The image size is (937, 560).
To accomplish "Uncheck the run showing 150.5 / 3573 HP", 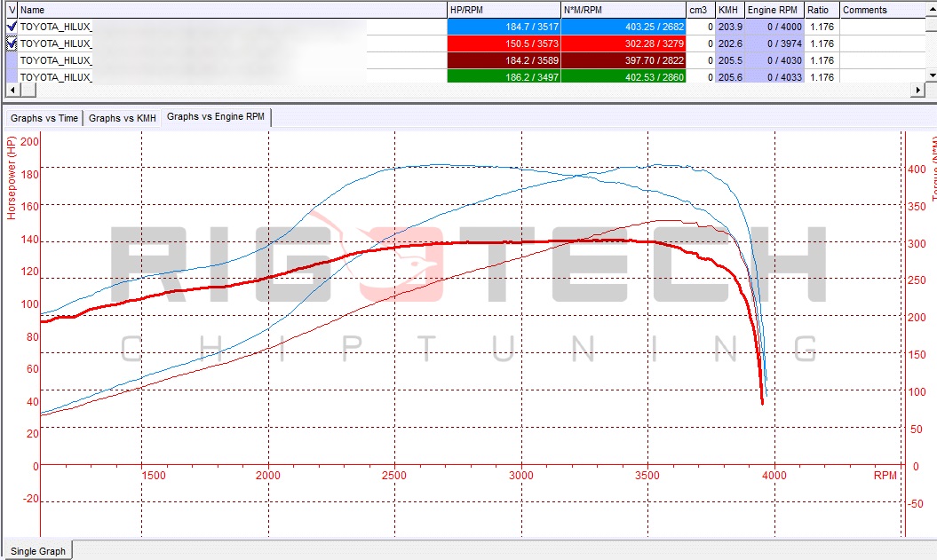I will tap(12, 43).
